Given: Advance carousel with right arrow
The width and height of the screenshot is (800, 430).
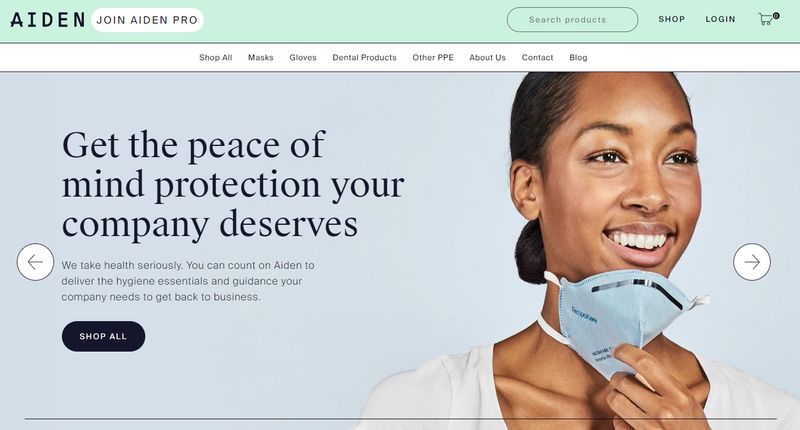Looking at the screenshot, I should [x=752, y=262].
